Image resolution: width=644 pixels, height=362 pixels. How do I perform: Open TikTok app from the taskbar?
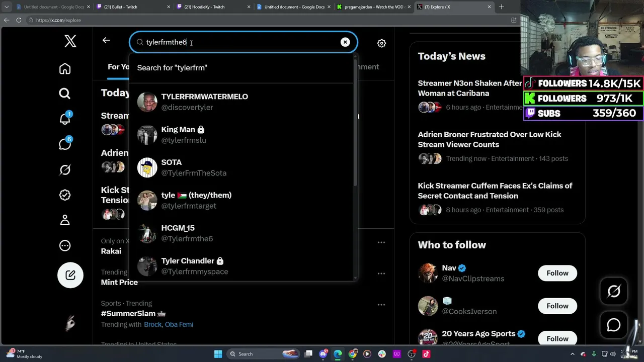coord(426,354)
